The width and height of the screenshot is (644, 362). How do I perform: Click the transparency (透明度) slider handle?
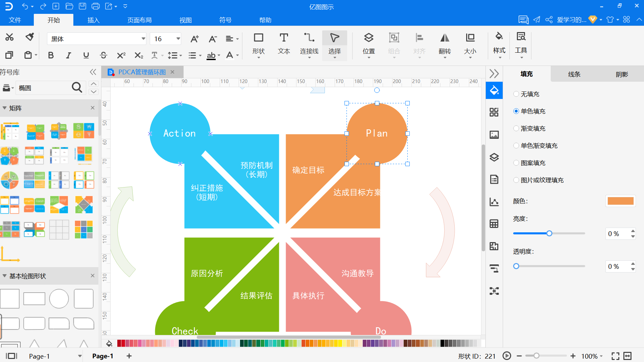tap(516, 266)
